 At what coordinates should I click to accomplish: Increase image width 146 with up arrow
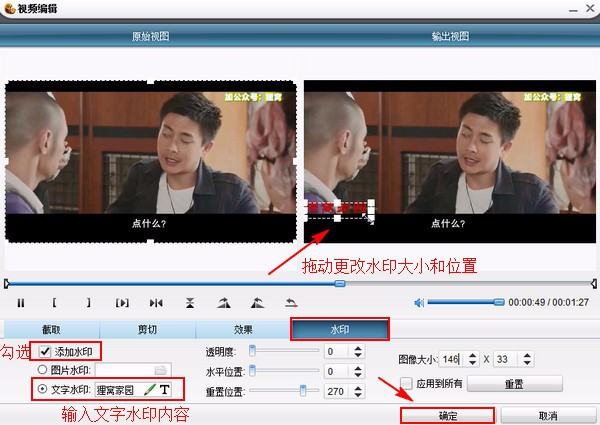(473, 355)
